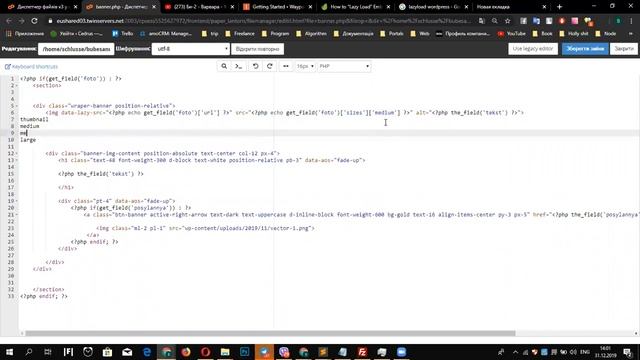This screenshot has height=360, width=640.
Task: Switch to legacy editor
Action: [533, 49]
